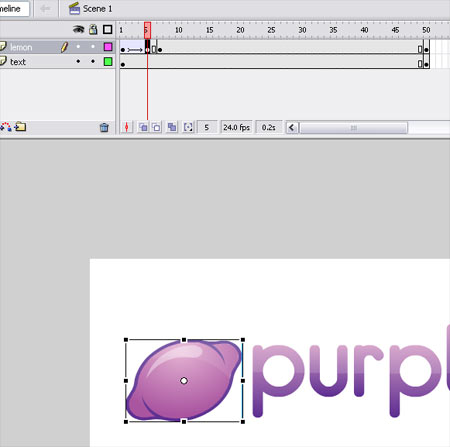Insert a new layer folder
This screenshot has width=450, height=447.
click(20, 127)
